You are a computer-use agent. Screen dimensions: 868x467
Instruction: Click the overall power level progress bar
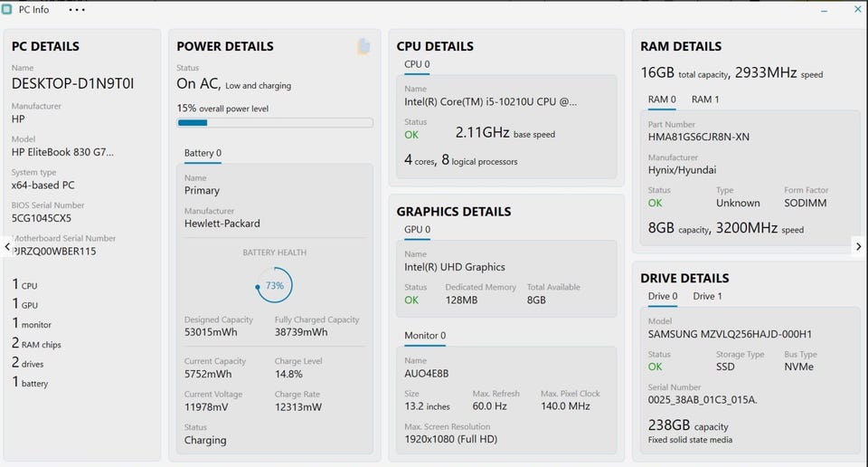pos(275,123)
